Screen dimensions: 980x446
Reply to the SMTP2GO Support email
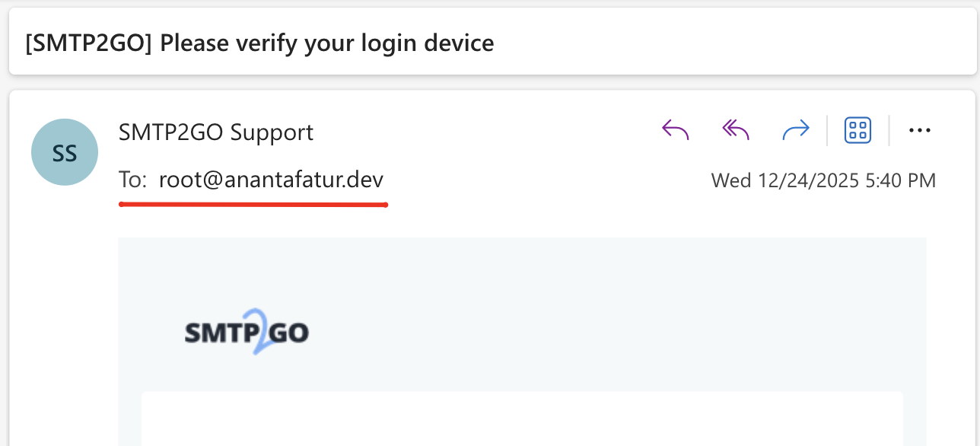coord(676,131)
